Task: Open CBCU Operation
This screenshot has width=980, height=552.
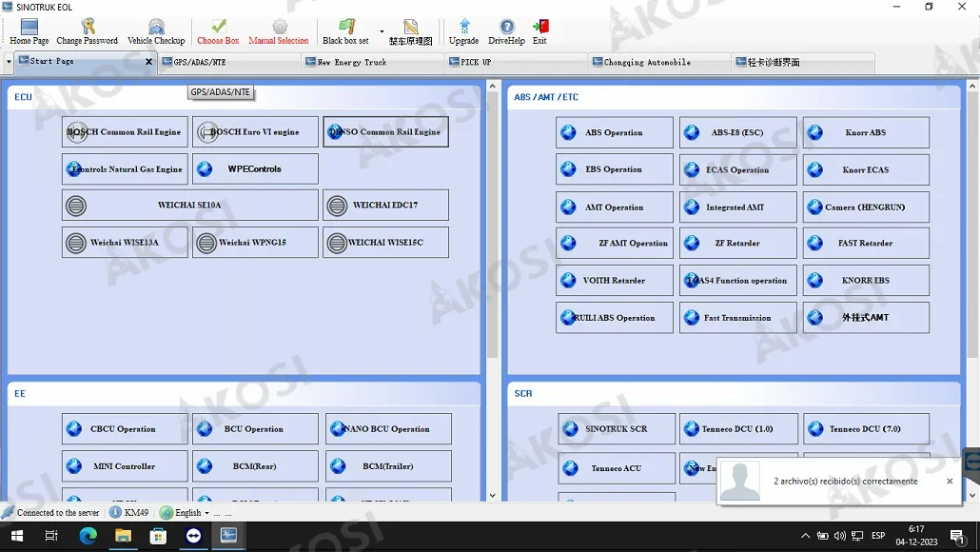Action: click(x=125, y=429)
